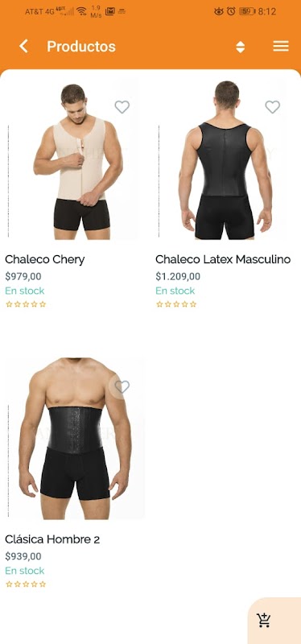Favorite the Chaleco Latex Masculino product
The image size is (301, 644).
pyautogui.click(x=272, y=107)
